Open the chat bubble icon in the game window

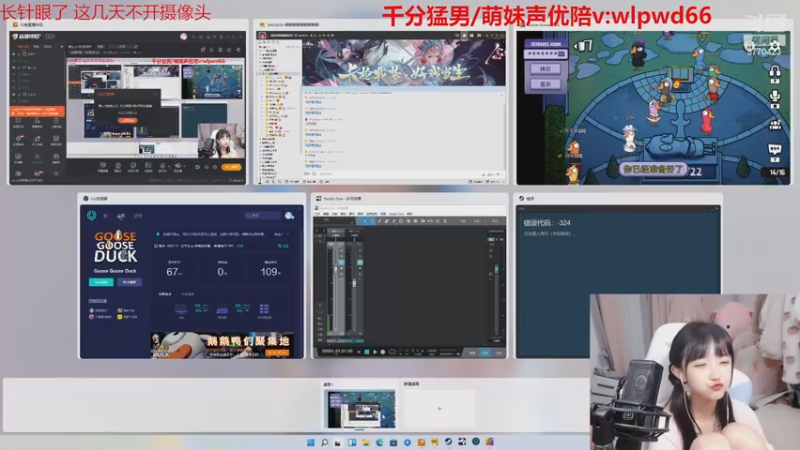pos(775,148)
